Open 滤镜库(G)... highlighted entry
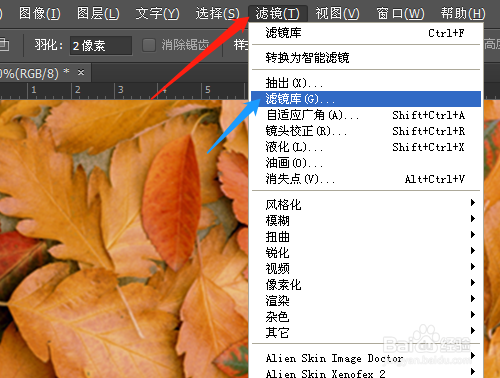This screenshot has height=378, width=500. (x=366, y=99)
